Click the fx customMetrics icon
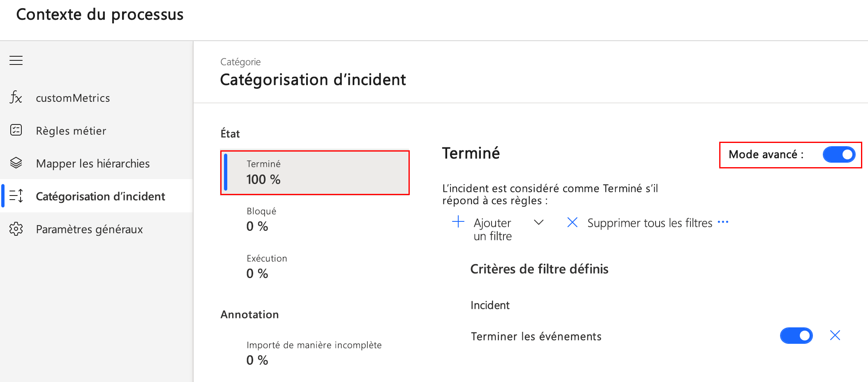The image size is (868, 382). coord(16,98)
